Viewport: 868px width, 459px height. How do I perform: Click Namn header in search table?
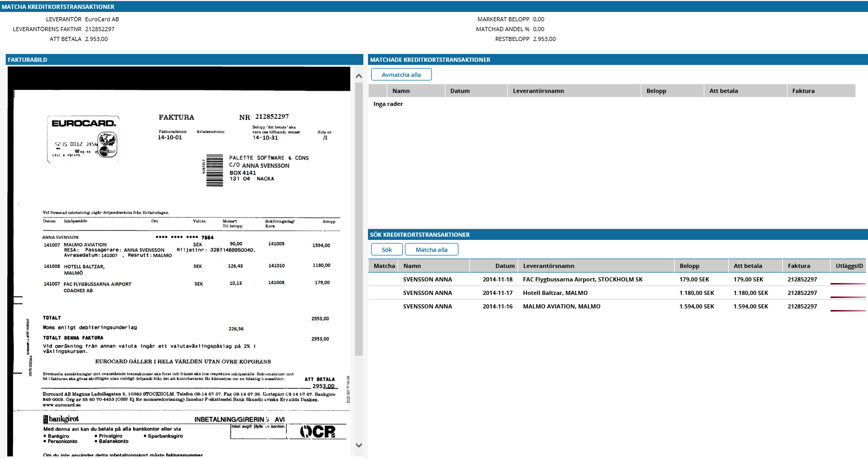[x=434, y=266]
